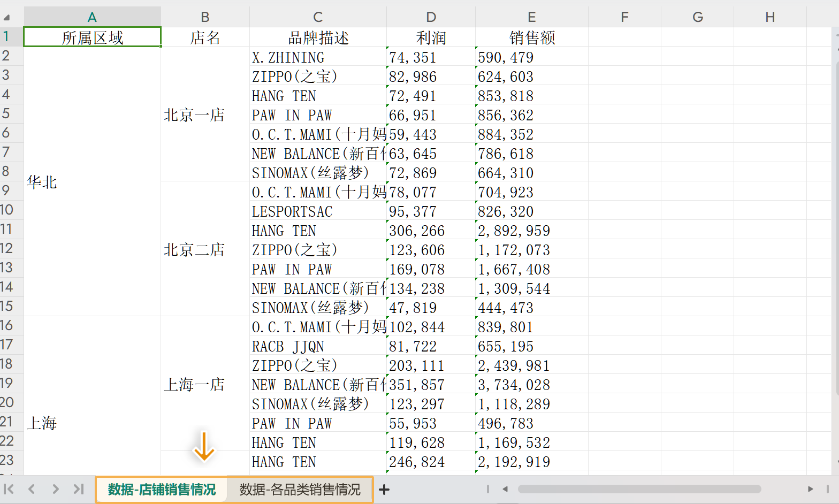This screenshot has width=839, height=504.
Task: Click profit cell 306,266
Action: 431,230
